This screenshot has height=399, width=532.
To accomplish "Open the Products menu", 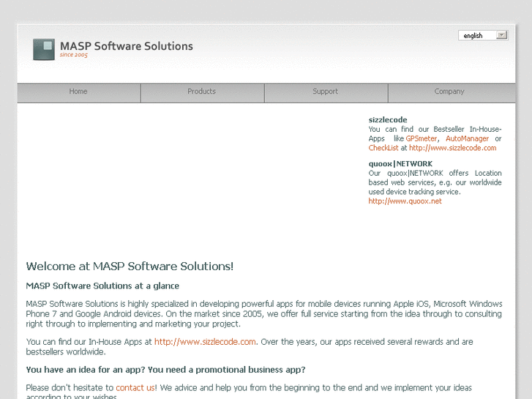I will [x=202, y=92].
